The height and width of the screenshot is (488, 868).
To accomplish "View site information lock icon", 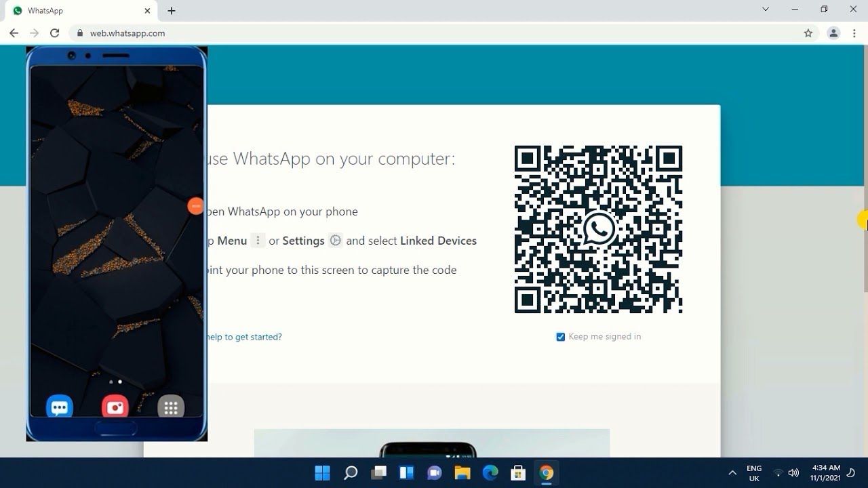I will click(x=80, y=33).
